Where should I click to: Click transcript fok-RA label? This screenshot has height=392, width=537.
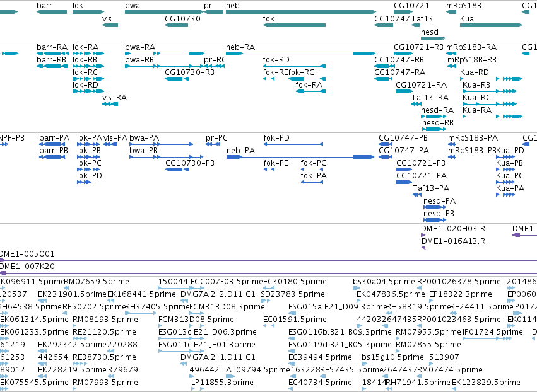coord(309,85)
